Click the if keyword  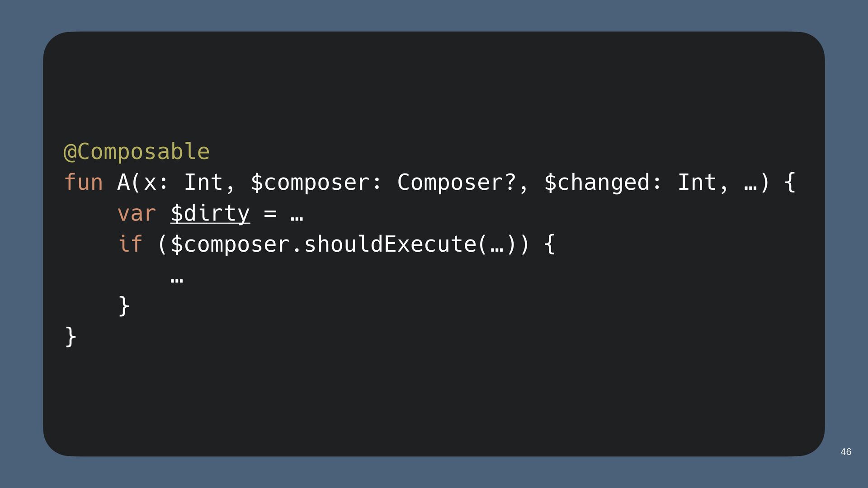coord(130,244)
